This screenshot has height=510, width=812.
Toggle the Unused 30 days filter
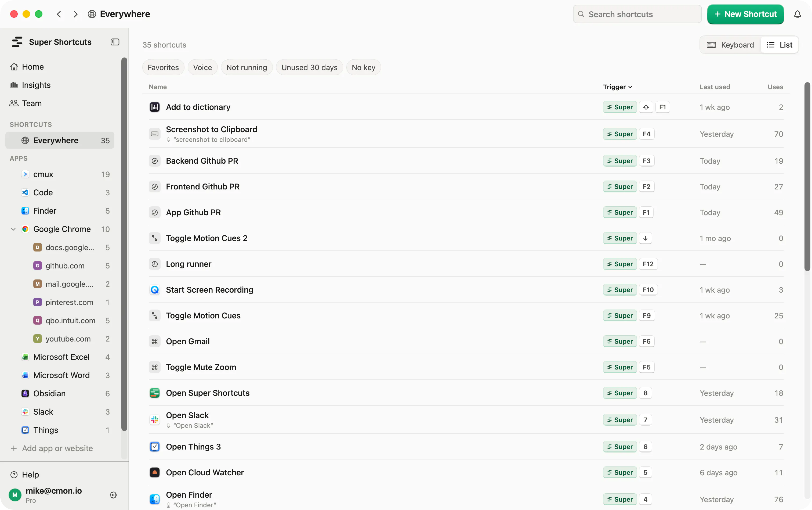[309, 67]
